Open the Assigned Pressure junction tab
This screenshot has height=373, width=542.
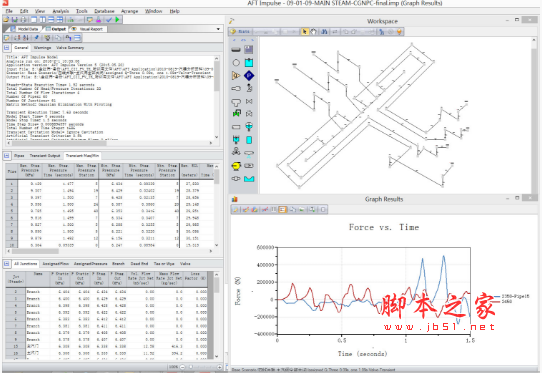tap(91, 264)
